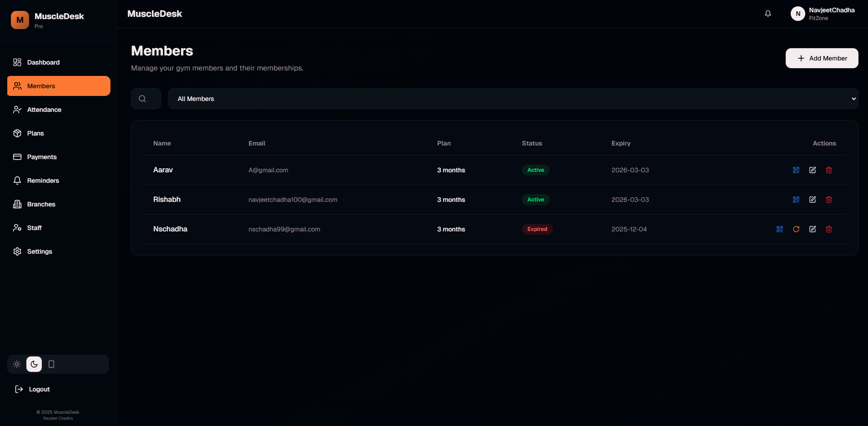Open the Nschadha member row
This screenshot has width=868, height=426.
pos(170,229)
